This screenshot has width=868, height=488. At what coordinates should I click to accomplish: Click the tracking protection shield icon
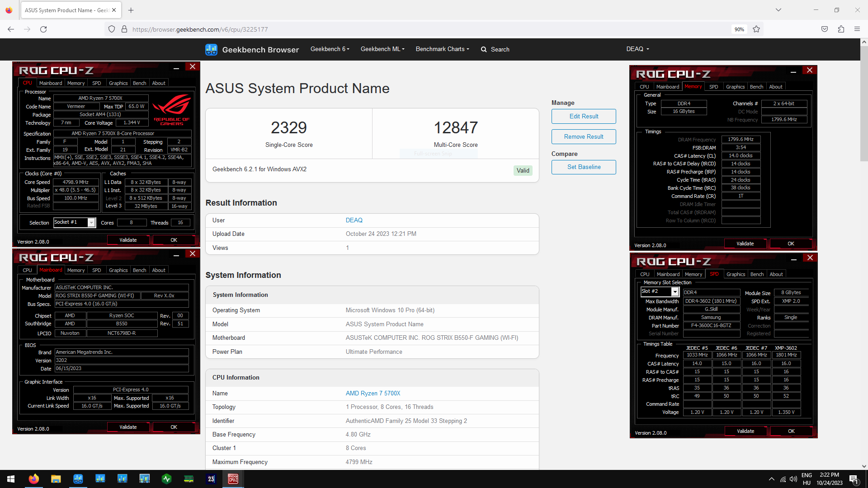[112, 29]
